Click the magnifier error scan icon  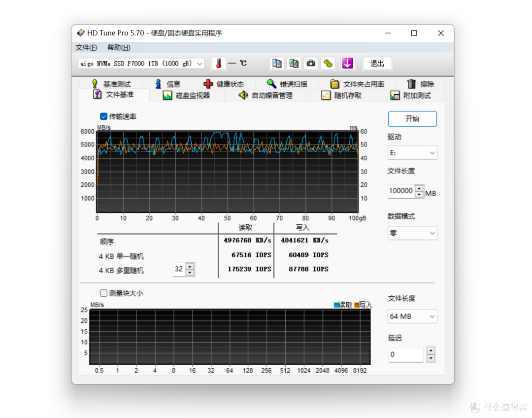(271, 83)
